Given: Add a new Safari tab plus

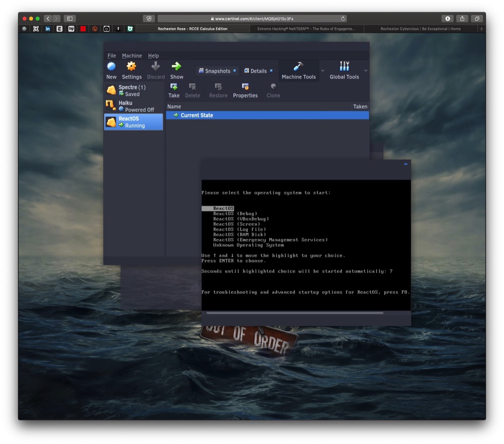Looking at the screenshot, I should (x=482, y=29).
